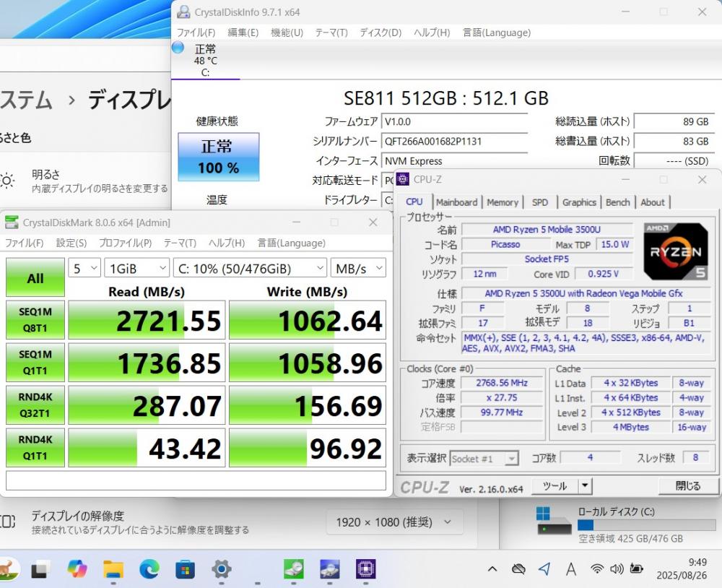Viewport: 722px width, 588px height.
Task: Run all benchmarks with the All button
Action: coord(35,277)
